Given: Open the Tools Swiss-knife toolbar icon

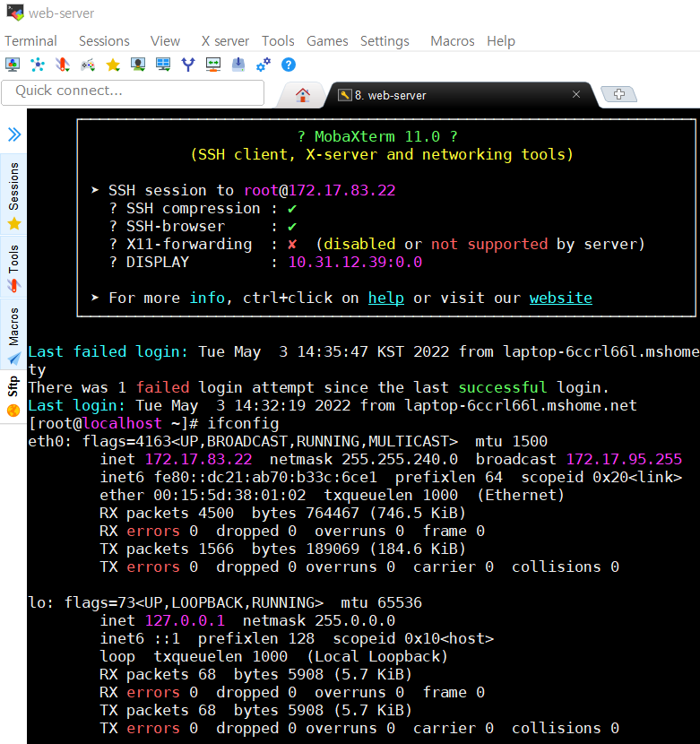Looking at the screenshot, I should (63, 64).
